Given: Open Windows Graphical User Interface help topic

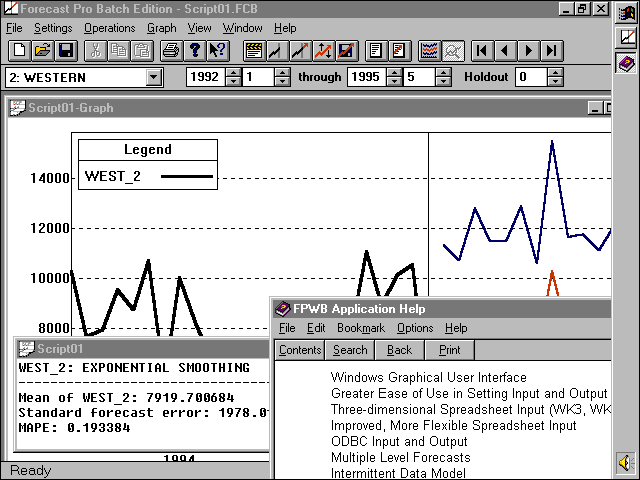Looking at the screenshot, I should (x=429, y=378).
